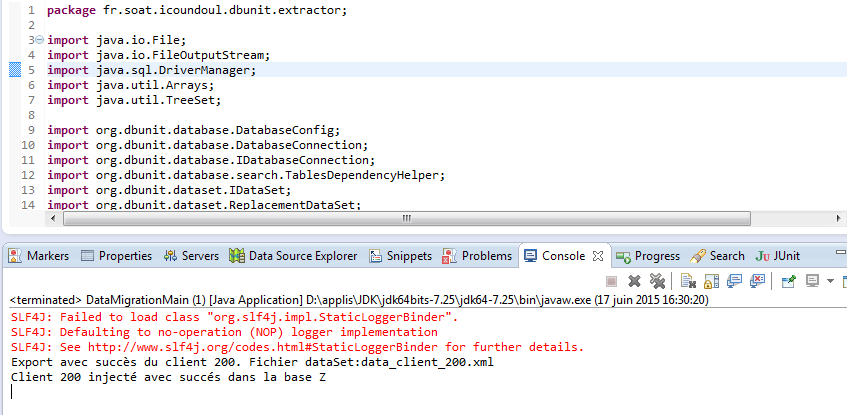Click Remove Launch single X icon

point(634,281)
